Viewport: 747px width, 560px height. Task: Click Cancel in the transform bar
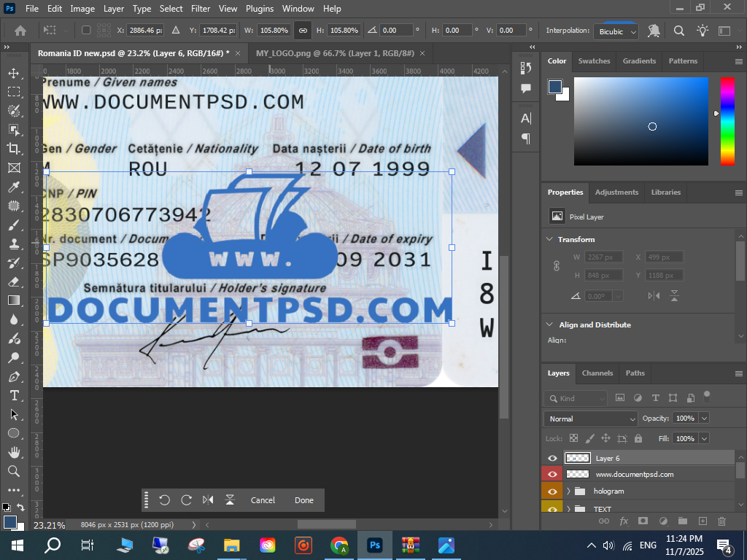(x=263, y=500)
